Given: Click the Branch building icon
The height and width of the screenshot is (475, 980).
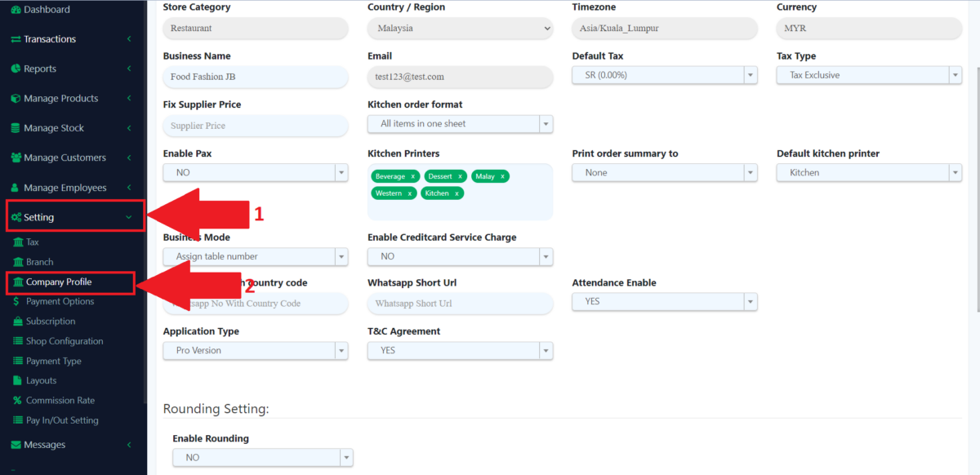Looking at the screenshot, I should 19,262.
